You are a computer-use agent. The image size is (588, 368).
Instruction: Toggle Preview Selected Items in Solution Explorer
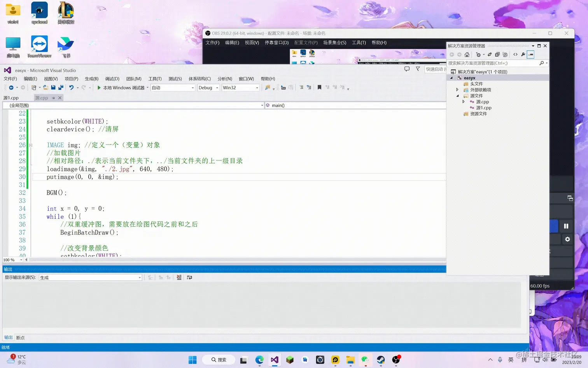point(530,55)
